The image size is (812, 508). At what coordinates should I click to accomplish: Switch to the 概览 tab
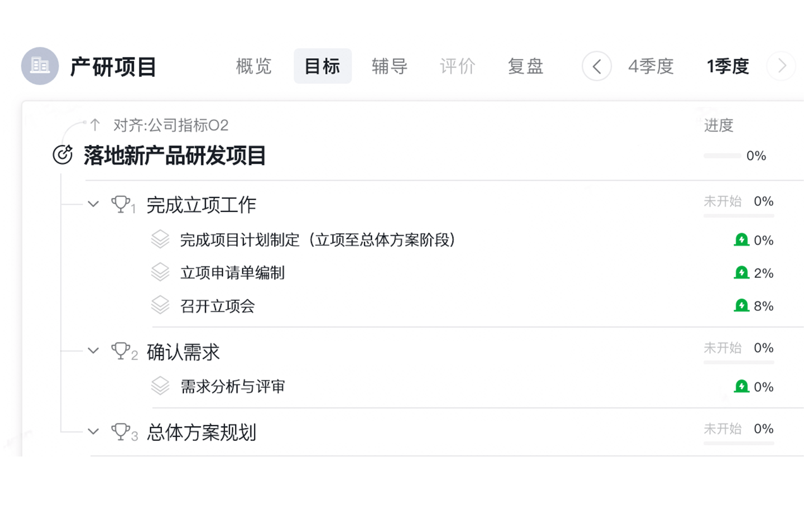(254, 66)
